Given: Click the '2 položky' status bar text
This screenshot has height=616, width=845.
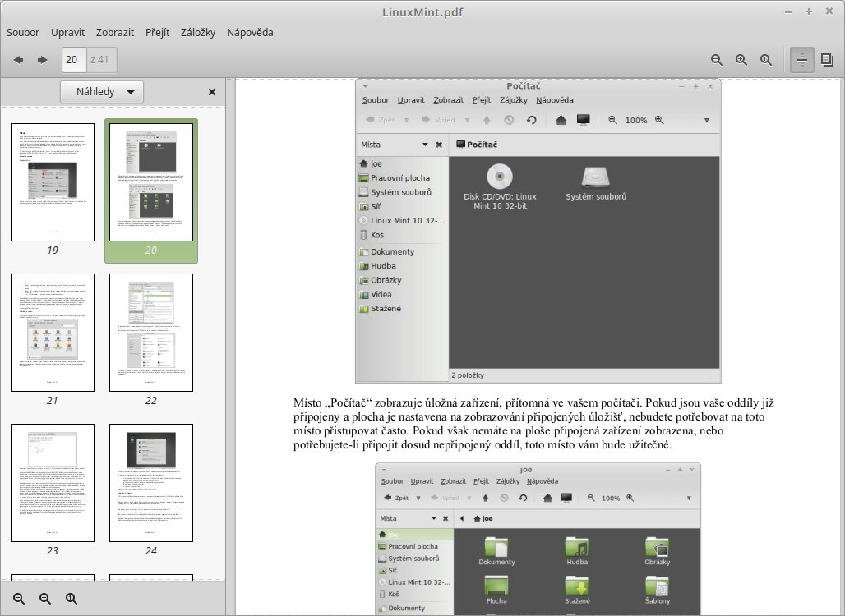Looking at the screenshot, I should 468,375.
